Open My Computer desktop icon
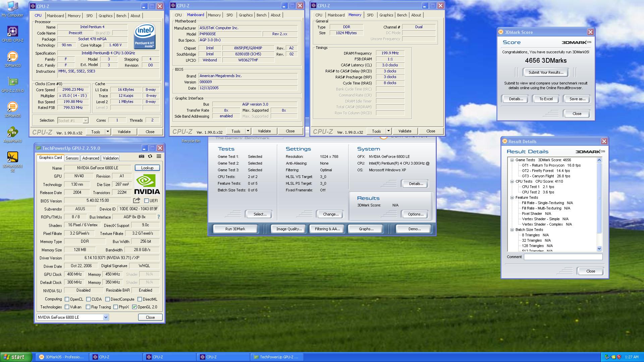The image size is (644, 362). (x=12, y=9)
